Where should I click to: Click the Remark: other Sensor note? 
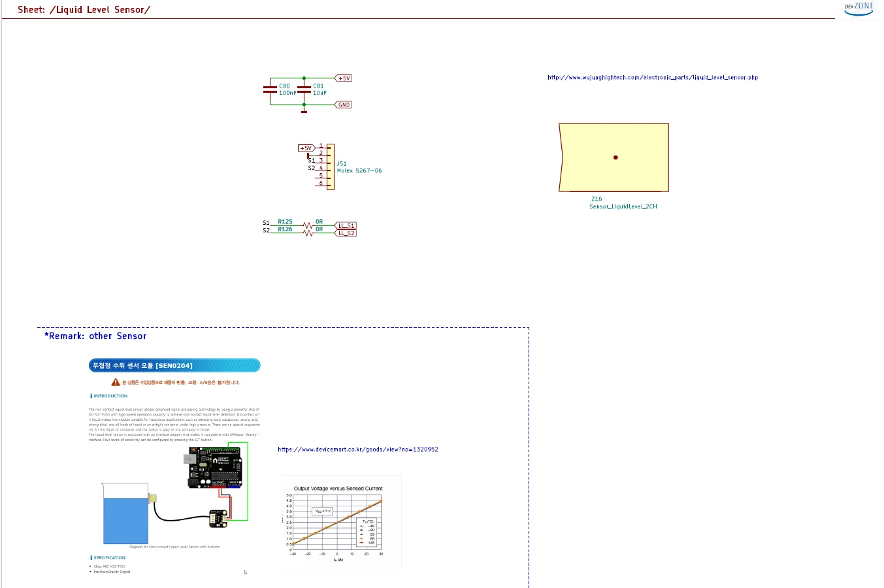click(95, 336)
